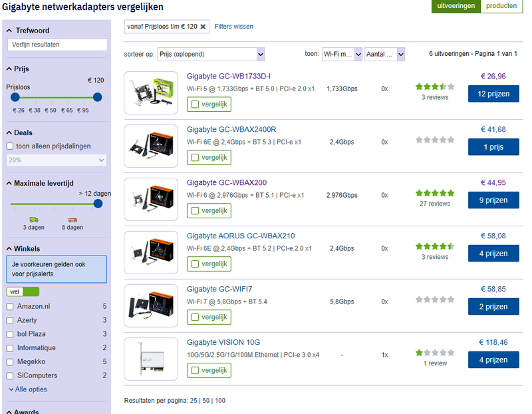Open the Gigabyte GC-WIFI7 product link
532x414 pixels.
pos(219,289)
